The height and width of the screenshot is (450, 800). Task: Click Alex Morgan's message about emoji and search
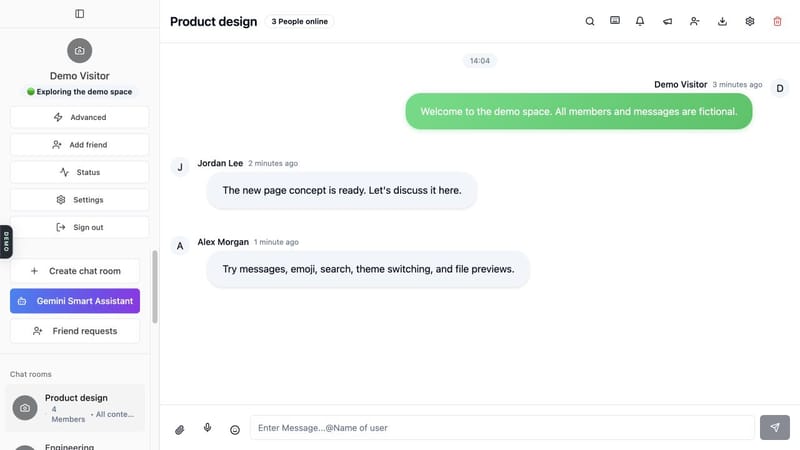coord(368,269)
